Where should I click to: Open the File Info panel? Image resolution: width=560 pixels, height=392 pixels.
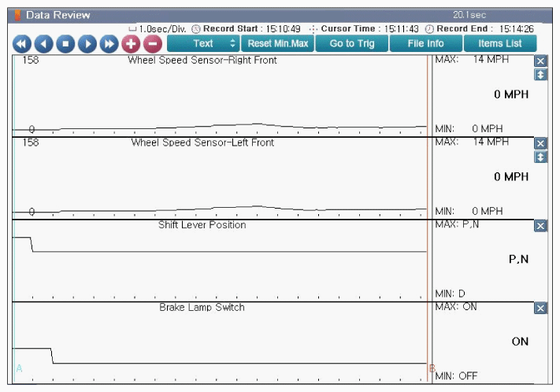coord(426,43)
